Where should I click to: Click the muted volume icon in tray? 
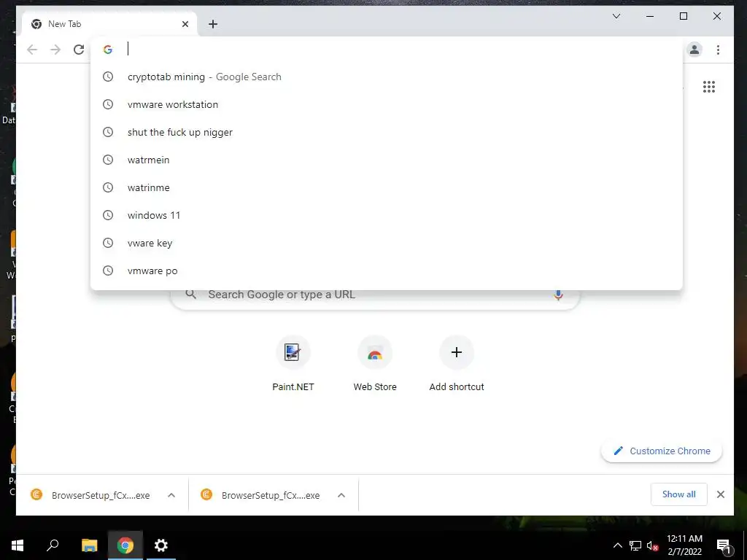pyautogui.click(x=653, y=545)
